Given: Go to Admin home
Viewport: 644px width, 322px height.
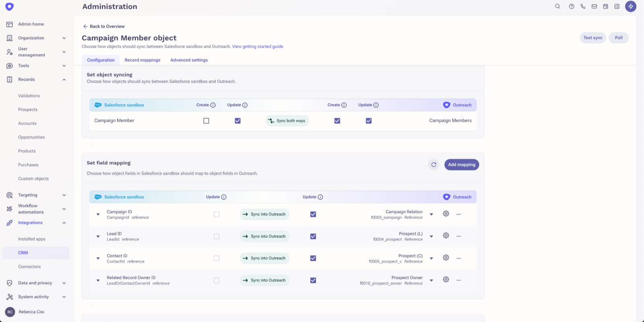Looking at the screenshot, I should point(31,24).
